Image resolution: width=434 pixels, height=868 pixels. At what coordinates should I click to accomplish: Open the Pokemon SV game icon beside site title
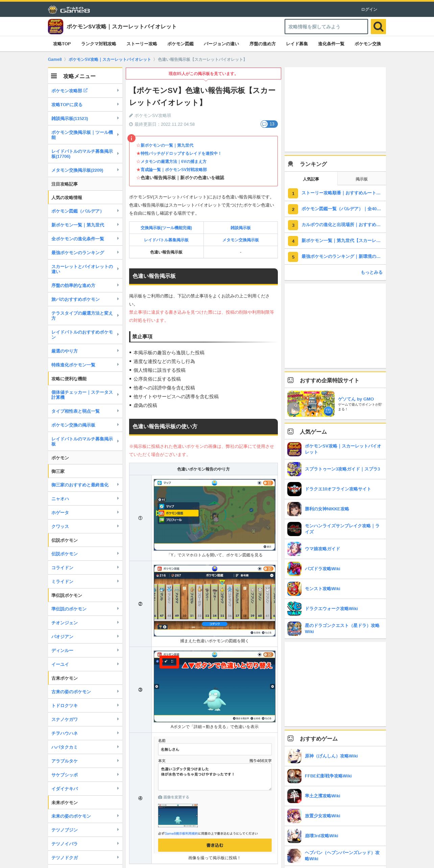(55, 27)
